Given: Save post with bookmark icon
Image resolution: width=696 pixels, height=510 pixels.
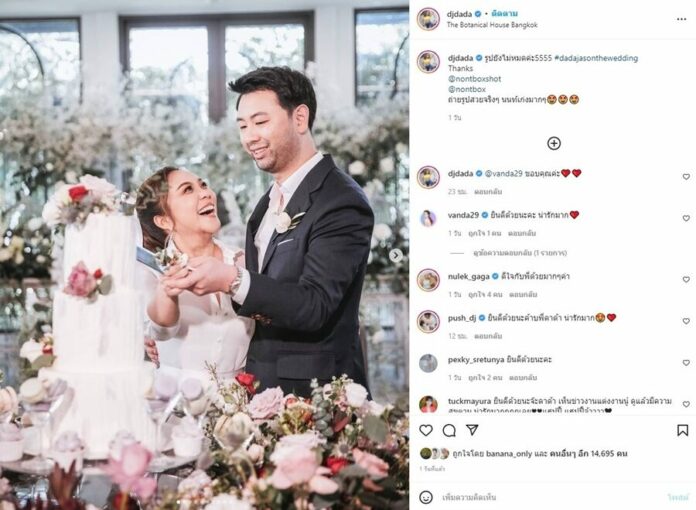Looking at the screenshot, I should coord(683,430).
